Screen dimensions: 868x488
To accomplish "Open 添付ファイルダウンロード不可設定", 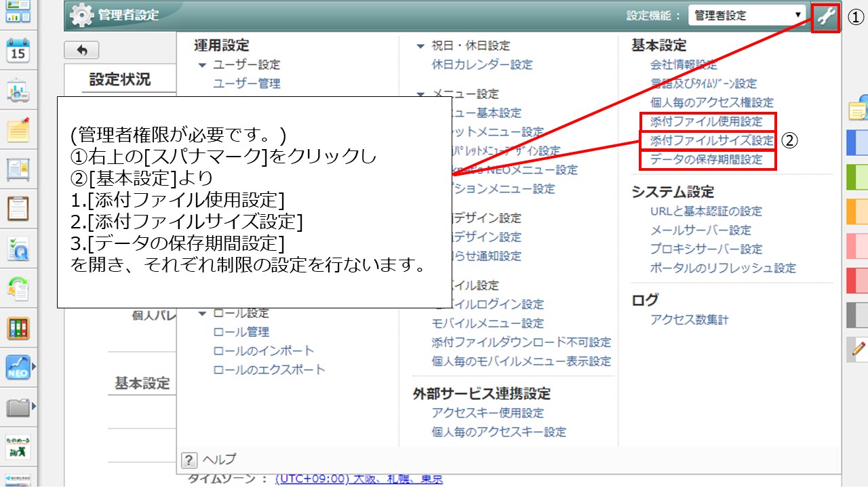I will click(x=521, y=342).
